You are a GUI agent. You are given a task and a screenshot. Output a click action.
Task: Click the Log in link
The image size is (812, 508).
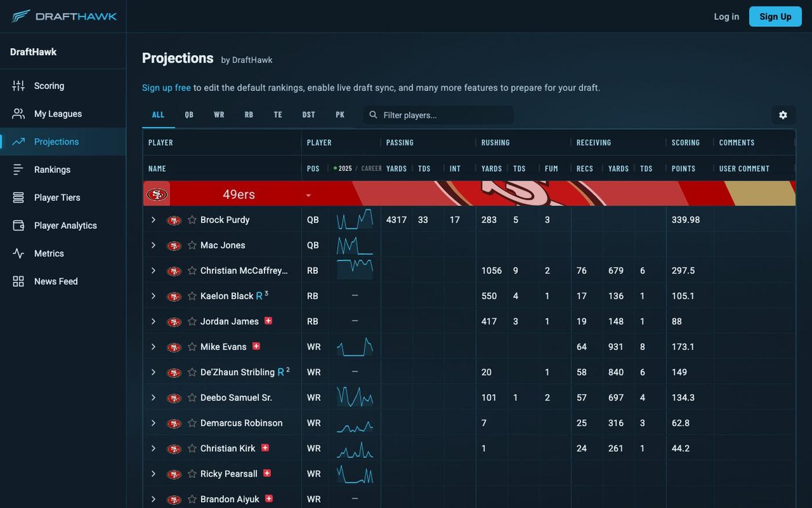(726, 16)
